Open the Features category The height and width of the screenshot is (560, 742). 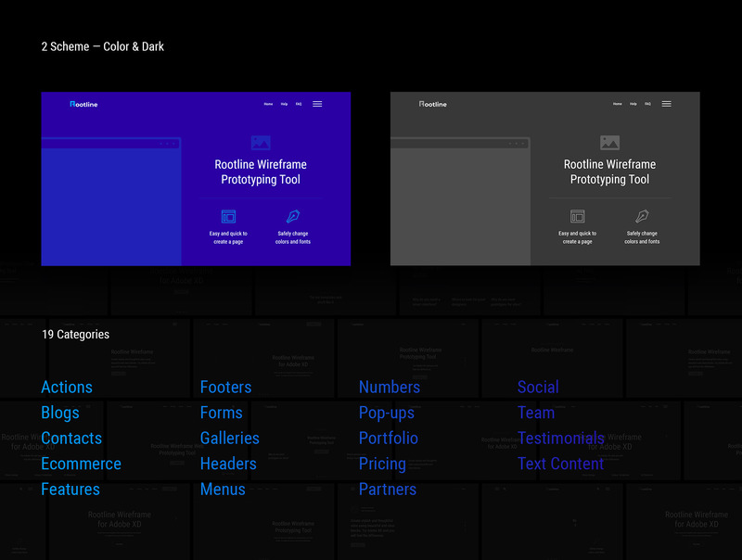pos(70,490)
